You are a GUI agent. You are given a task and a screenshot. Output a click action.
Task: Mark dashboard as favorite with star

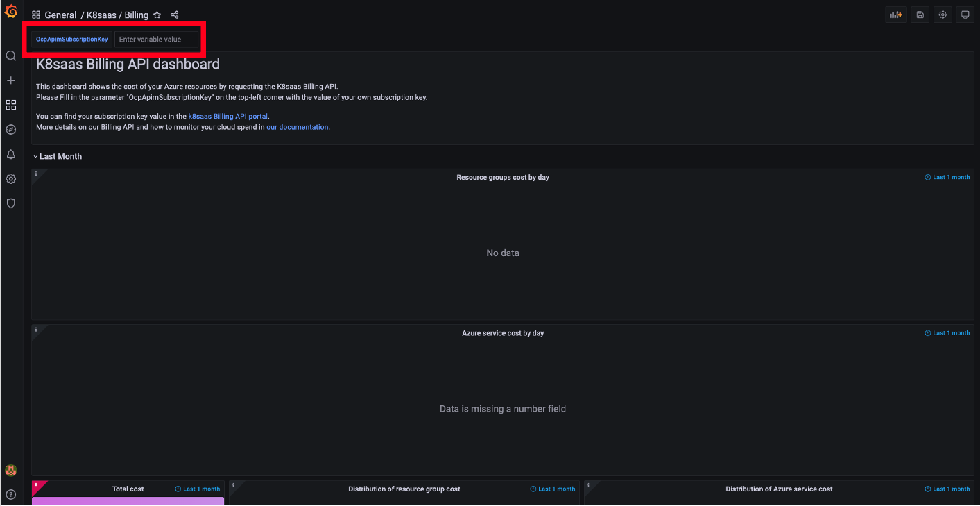coord(157,15)
